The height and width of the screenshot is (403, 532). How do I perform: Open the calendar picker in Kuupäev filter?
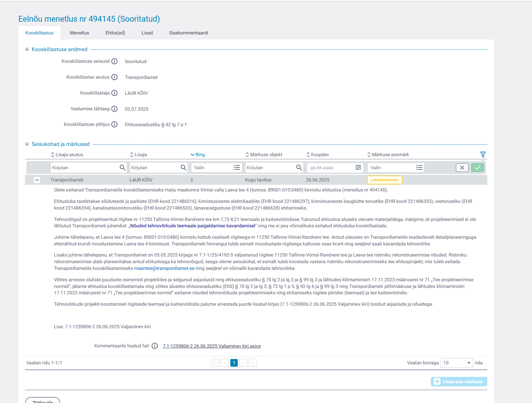tap(358, 168)
